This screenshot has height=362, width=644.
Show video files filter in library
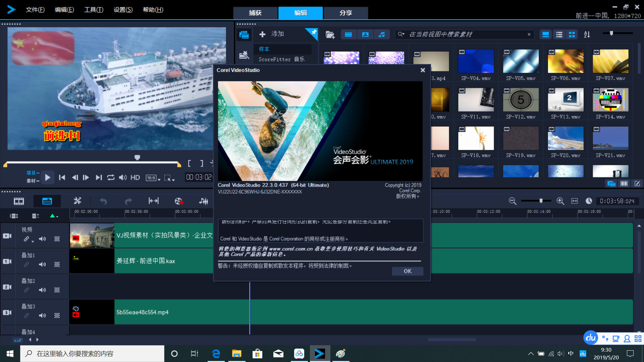348,35
